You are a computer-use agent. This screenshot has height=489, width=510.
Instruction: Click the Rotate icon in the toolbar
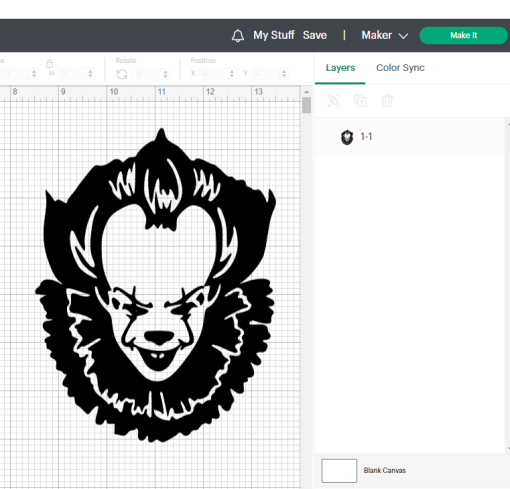[x=122, y=74]
